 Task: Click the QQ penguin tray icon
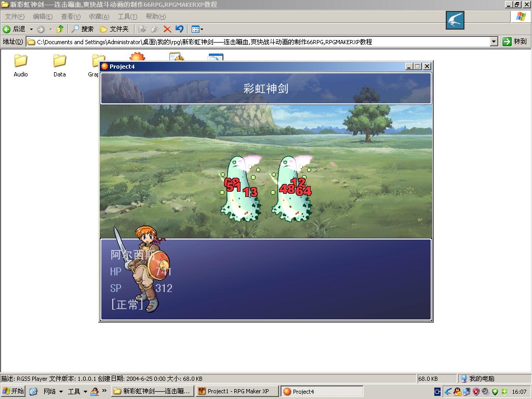[457, 392]
